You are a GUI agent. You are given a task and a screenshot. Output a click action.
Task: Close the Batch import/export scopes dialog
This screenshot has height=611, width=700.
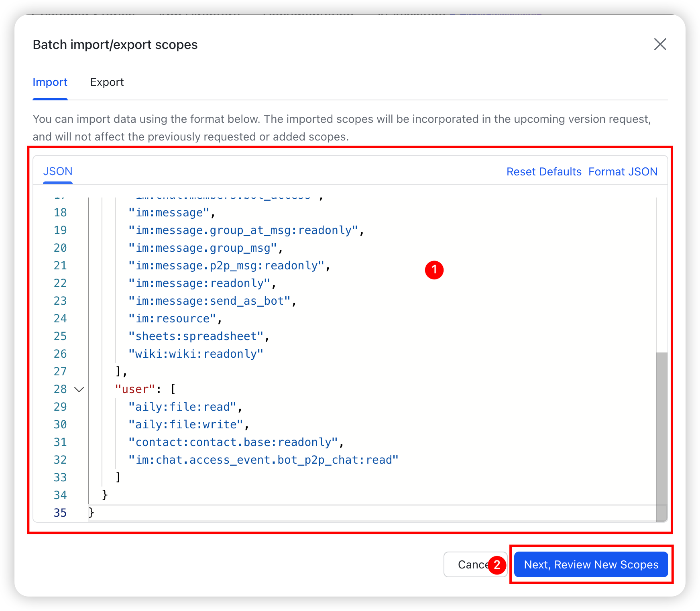(x=660, y=44)
